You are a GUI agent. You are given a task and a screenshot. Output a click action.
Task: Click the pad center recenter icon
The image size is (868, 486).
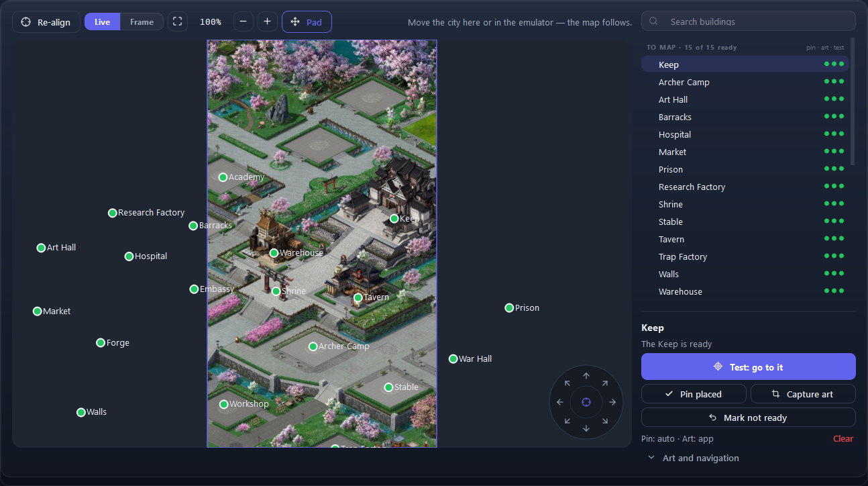tap(586, 402)
